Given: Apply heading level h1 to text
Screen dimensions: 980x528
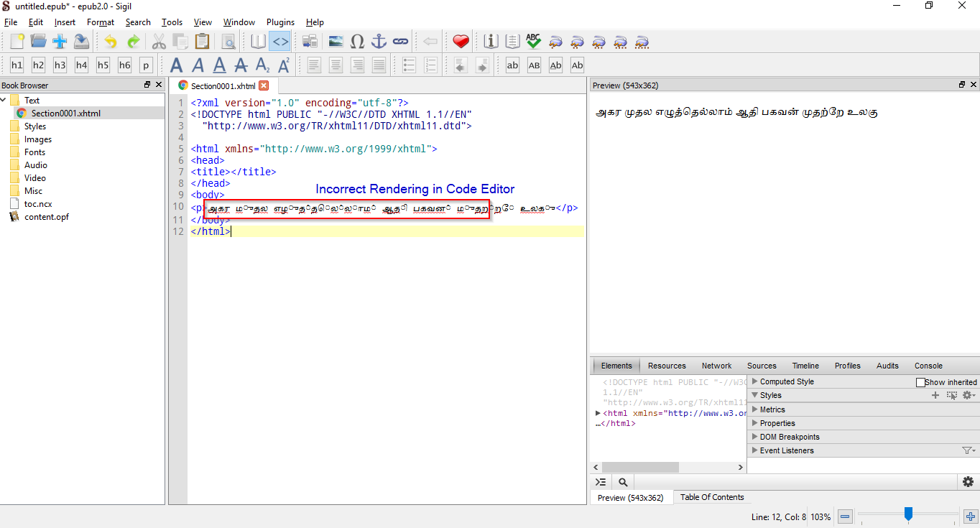Looking at the screenshot, I should (17, 65).
